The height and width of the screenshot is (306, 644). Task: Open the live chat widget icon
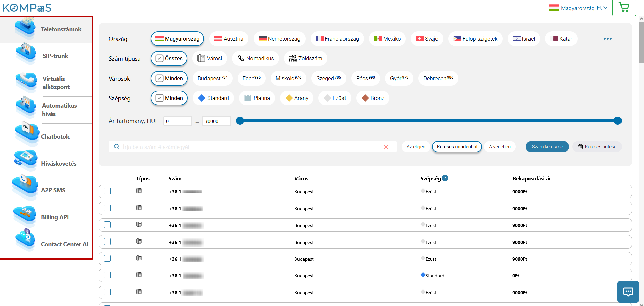(x=628, y=292)
